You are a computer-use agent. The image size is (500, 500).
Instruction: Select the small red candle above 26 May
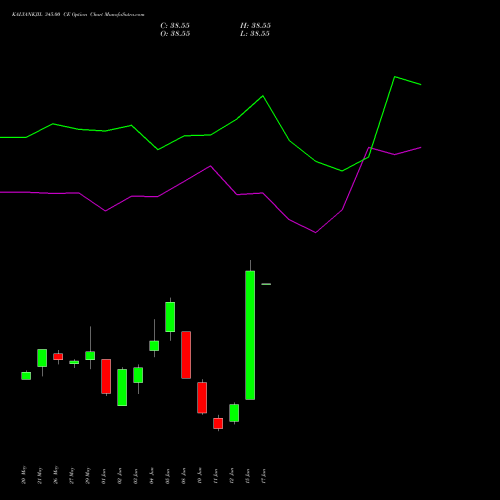click(58, 357)
